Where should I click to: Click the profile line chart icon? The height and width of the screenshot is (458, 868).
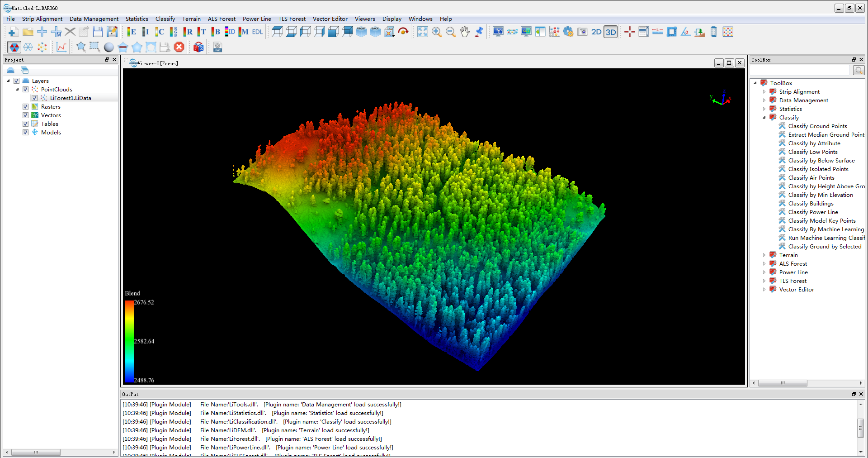click(61, 47)
